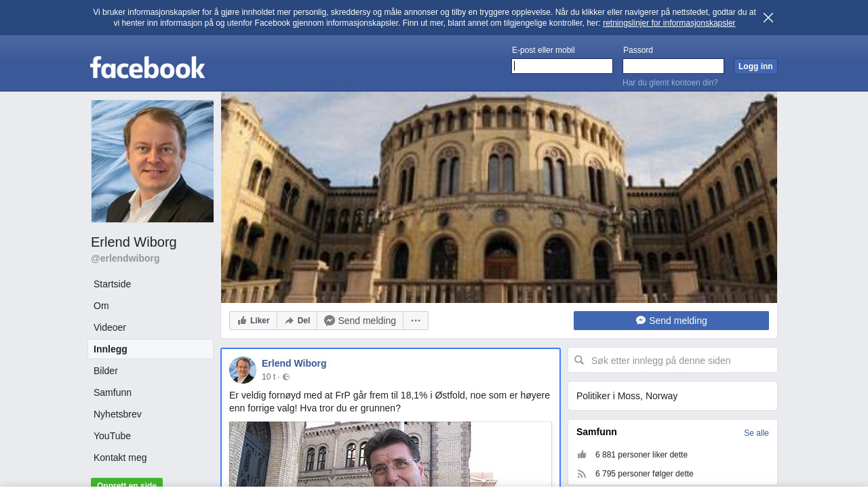
Task: Open the Samfunn sidebar tab
Action: pyautogui.click(x=151, y=392)
